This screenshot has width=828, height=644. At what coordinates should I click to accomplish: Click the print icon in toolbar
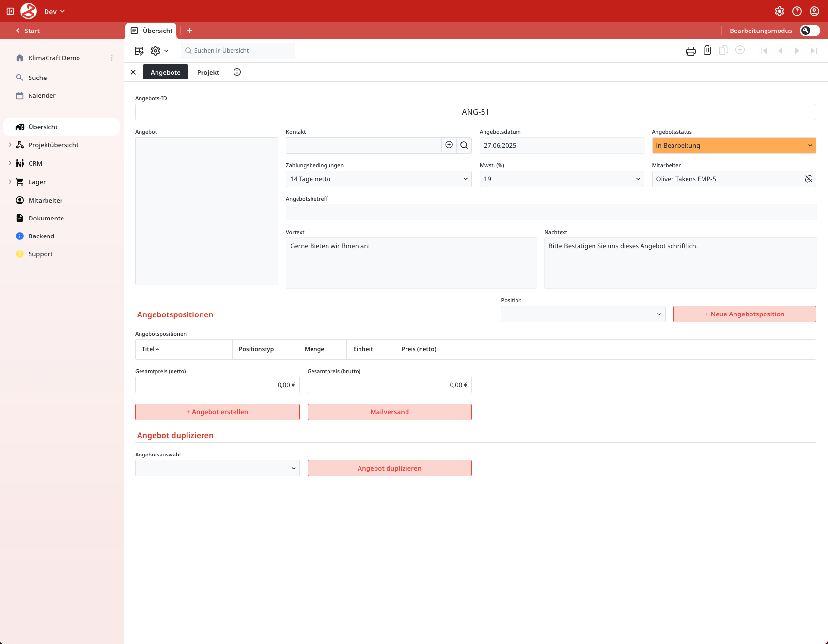click(690, 51)
